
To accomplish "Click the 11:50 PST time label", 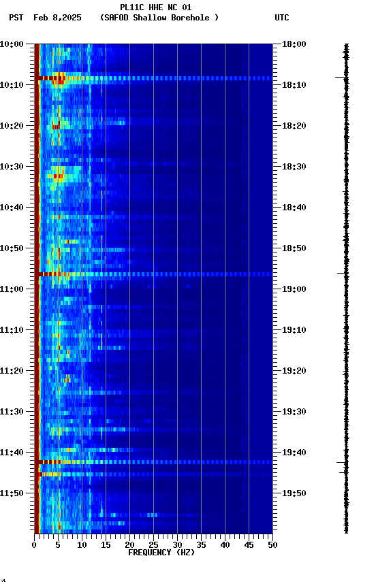I will click(12, 493).
